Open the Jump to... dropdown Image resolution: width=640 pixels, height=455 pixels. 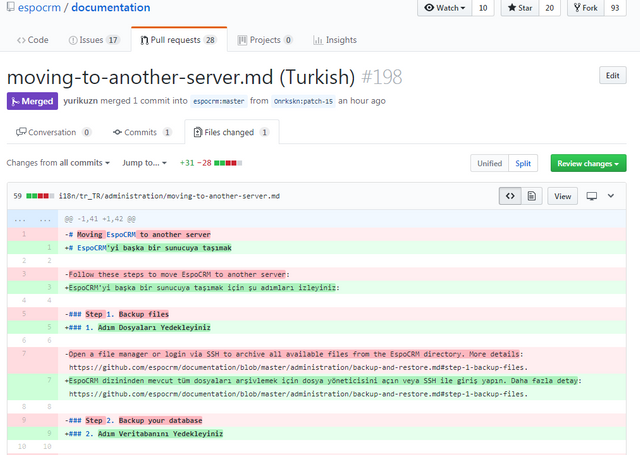pyautogui.click(x=144, y=163)
